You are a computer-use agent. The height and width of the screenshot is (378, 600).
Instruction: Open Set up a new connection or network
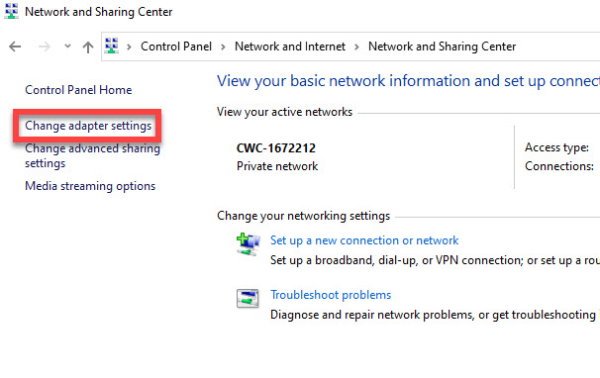[x=364, y=240]
